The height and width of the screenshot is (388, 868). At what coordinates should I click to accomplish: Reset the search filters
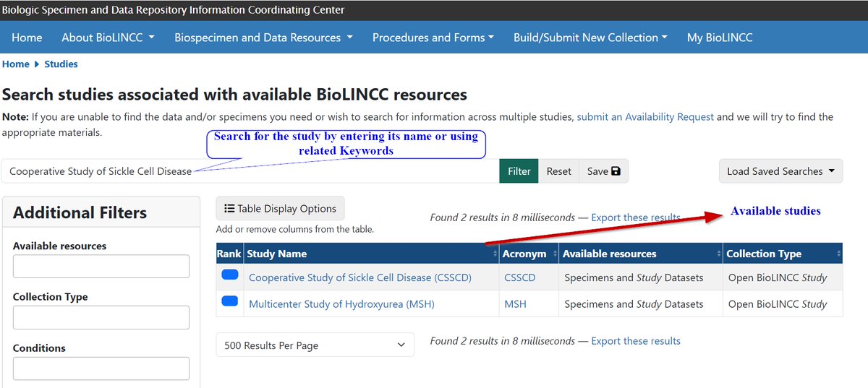click(558, 171)
